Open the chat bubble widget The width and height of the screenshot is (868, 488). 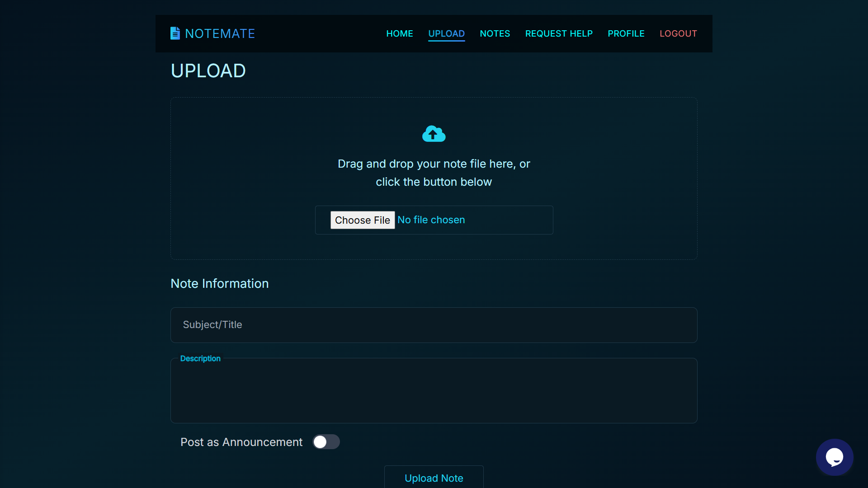coord(834,457)
